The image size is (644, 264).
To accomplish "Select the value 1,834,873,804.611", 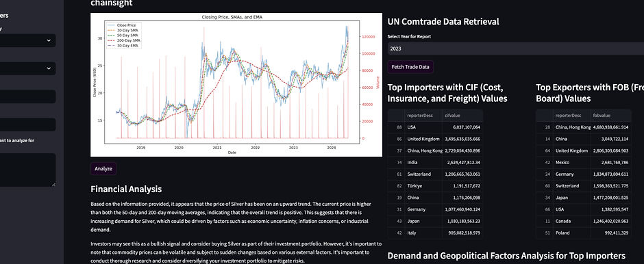I will (x=610, y=174).
